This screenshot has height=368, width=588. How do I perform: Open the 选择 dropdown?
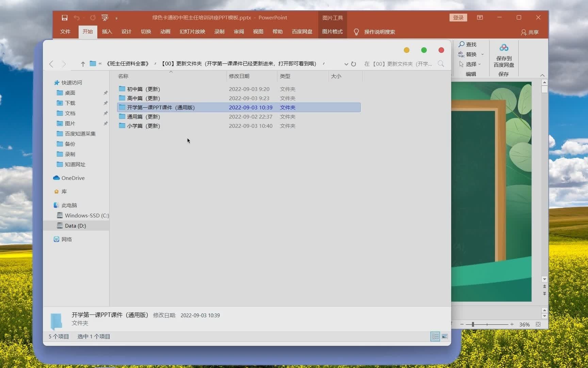(470, 64)
